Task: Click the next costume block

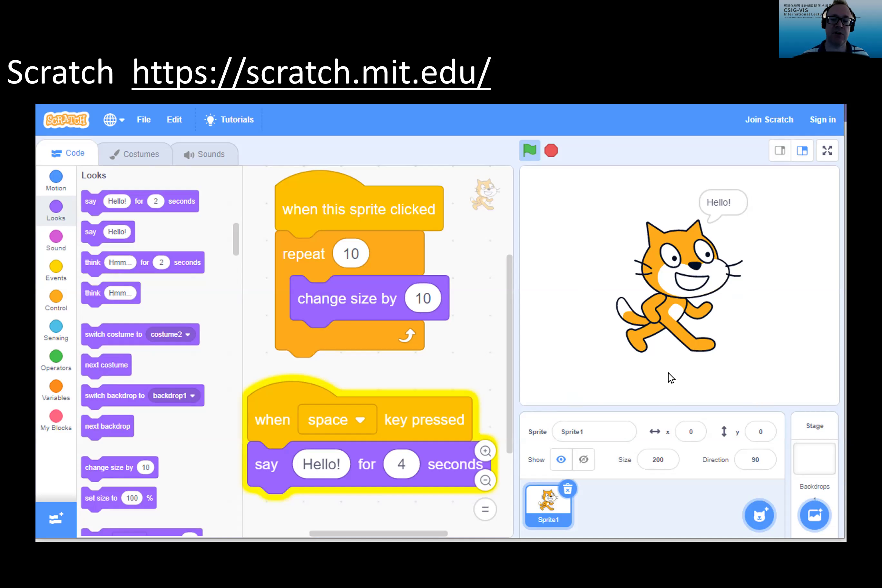Action: click(x=106, y=365)
